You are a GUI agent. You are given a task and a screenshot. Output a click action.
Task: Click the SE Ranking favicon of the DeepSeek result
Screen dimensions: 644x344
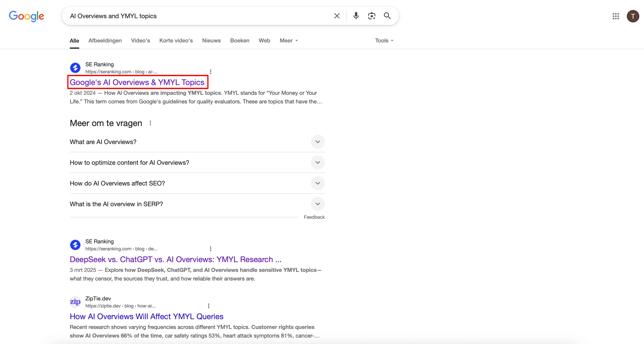75,245
